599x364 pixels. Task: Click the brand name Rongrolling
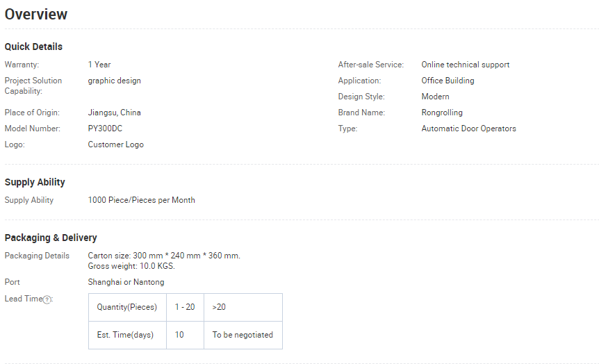point(442,113)
